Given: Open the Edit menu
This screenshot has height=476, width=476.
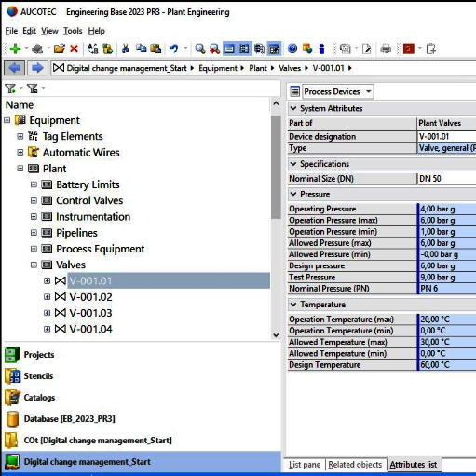Looking at the screenshot, I should point(30,31).
